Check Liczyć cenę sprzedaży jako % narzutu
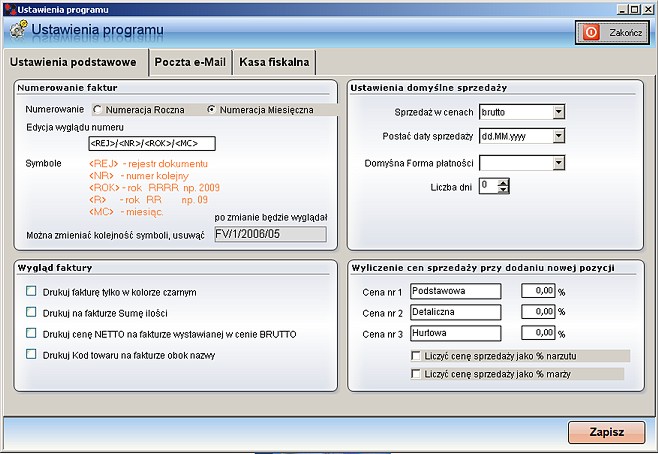The image size is (658, 454). 416,356
